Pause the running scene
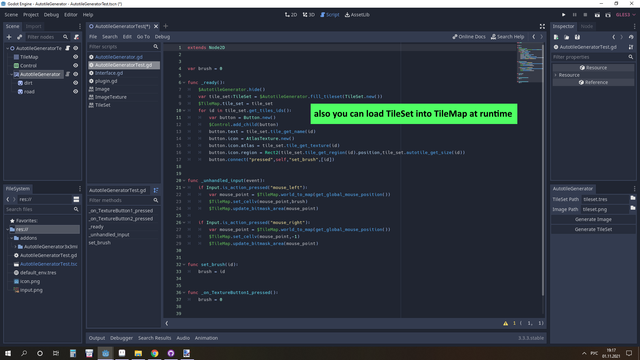The image size is (640, 360). 574,15
